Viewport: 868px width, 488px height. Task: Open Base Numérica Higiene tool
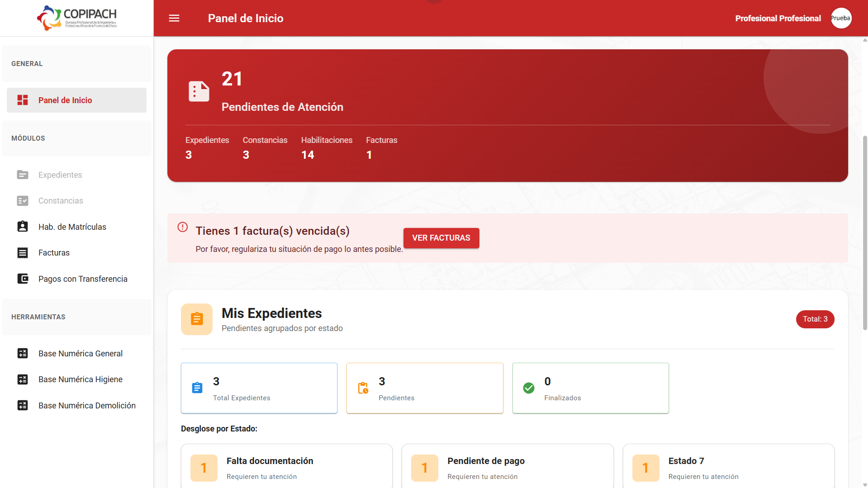point(76,379)
